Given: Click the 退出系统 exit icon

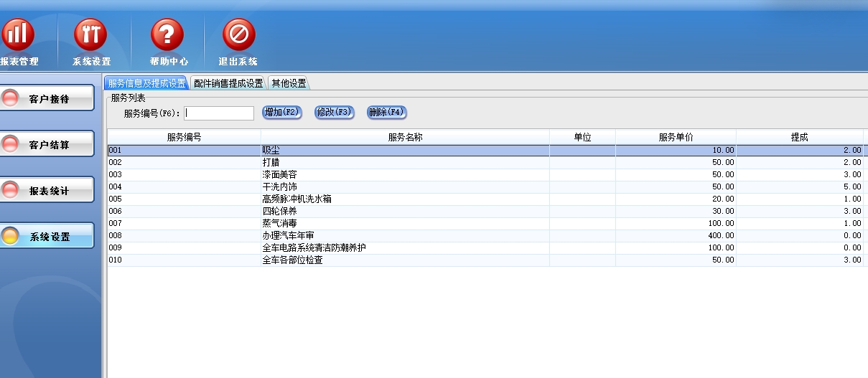Looking at the screenshot, I should tap(238, 34).
